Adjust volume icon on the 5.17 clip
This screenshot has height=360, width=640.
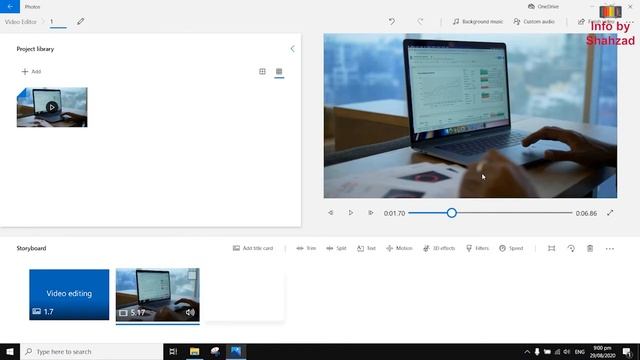click(x=190, y=312)
